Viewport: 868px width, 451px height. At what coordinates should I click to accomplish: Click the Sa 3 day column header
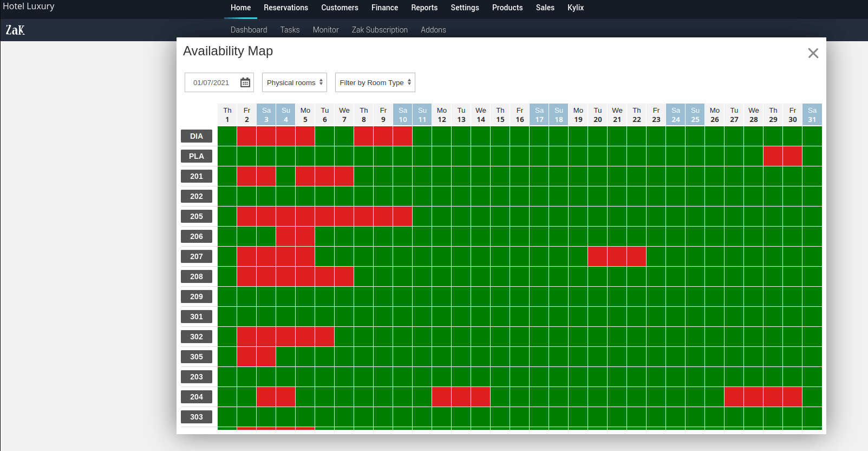click(x=266, y=114)
